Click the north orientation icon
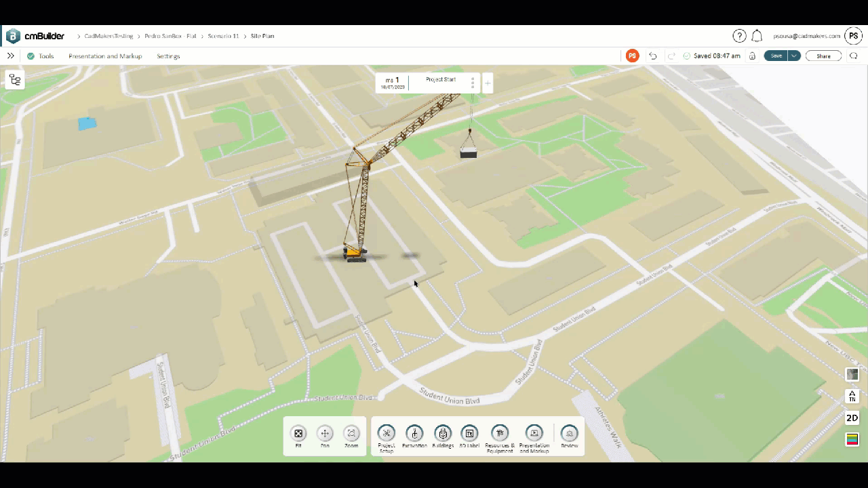Screen dimensions: 868x488 tap(852, 396)
